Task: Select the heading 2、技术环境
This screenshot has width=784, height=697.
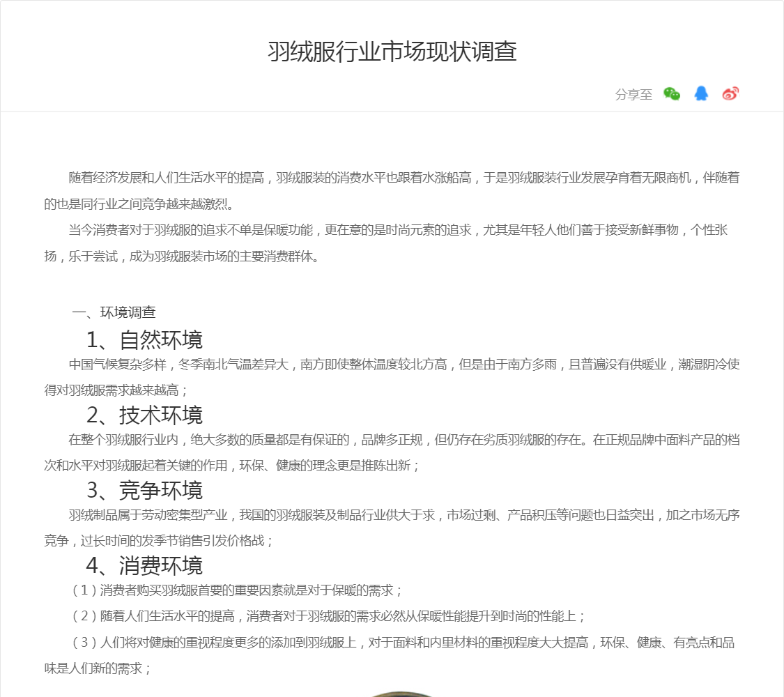Action: (144, 415)
